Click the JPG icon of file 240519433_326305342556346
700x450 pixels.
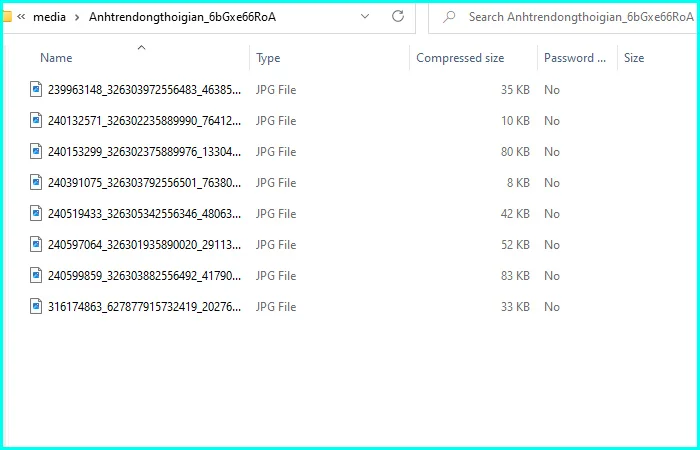tap(37, 214)
